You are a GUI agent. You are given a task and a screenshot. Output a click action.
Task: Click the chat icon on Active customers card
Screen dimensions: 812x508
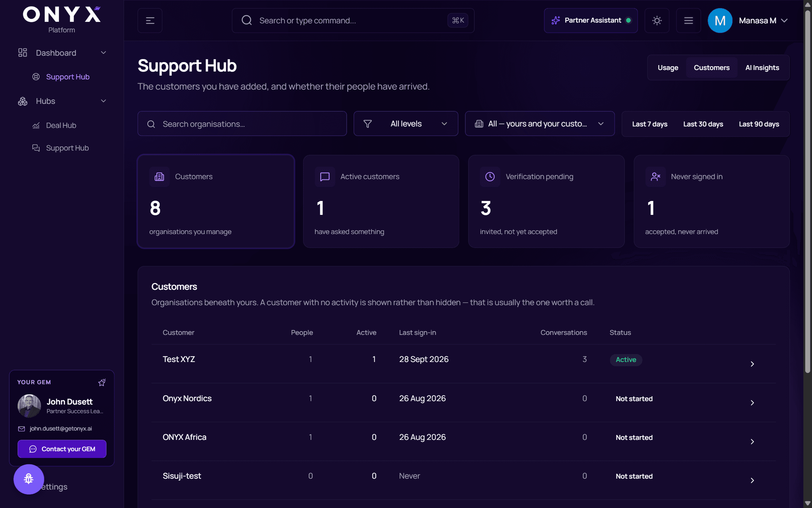click(x=325, y=177)
